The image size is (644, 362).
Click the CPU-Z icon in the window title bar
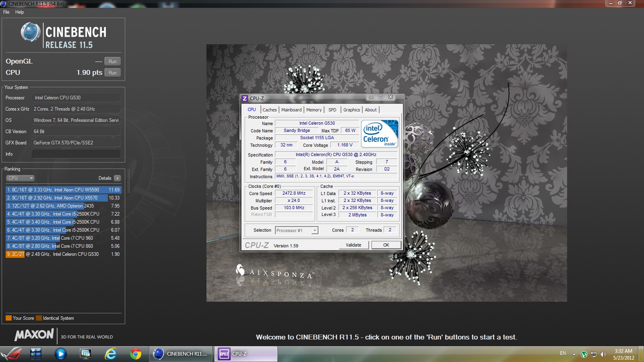pos(244,99)
